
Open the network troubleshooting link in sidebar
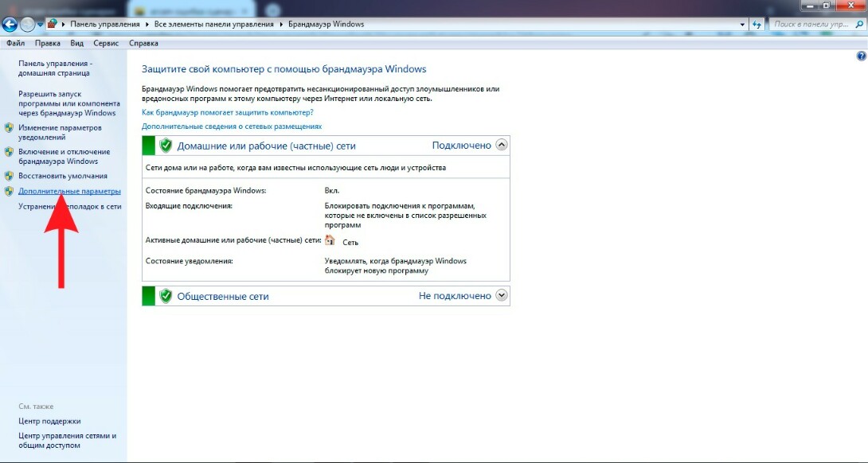click(70, 206)
